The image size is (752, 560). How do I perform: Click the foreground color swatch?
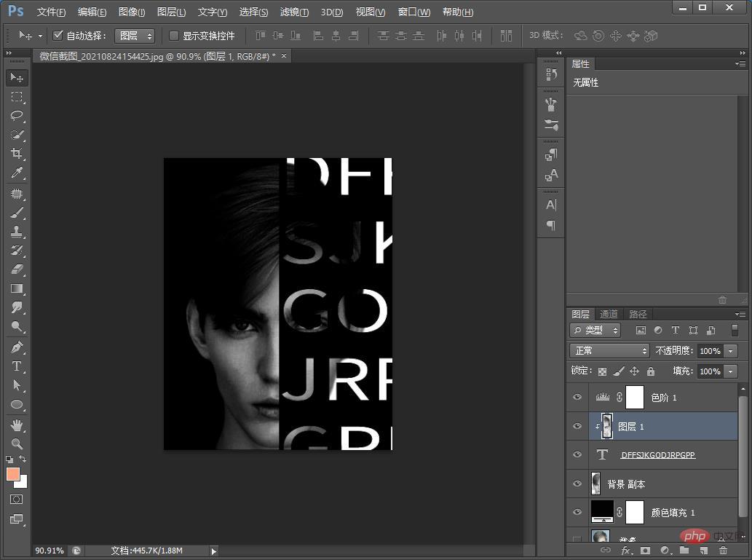point(12,473)
